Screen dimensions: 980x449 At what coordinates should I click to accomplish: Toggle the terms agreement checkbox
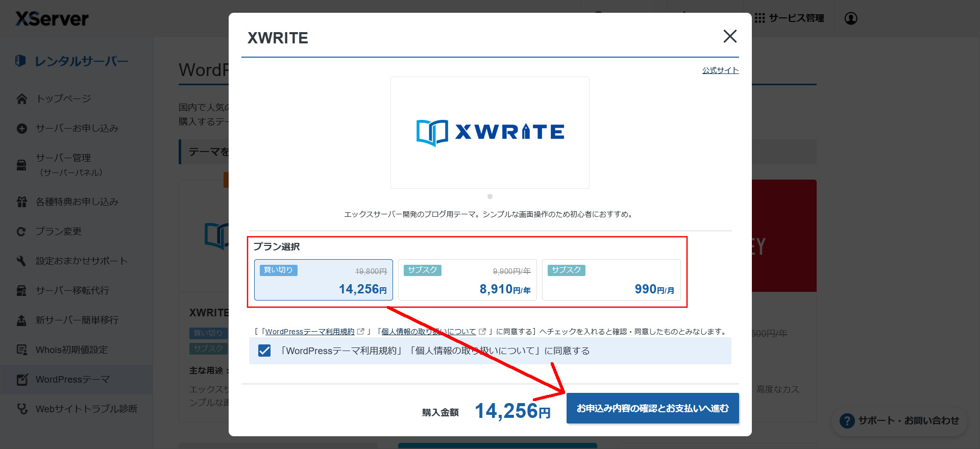tap(264, 351)
